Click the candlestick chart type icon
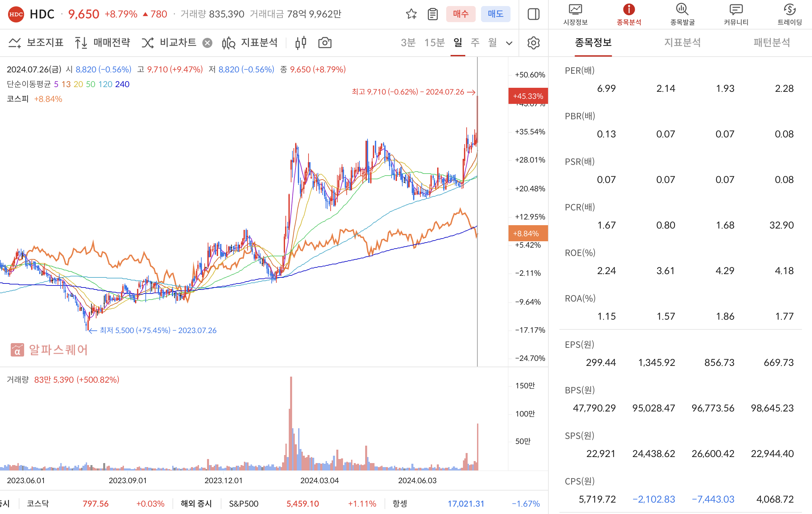This screenshot has height=514, width=812. tap(300, 43)
